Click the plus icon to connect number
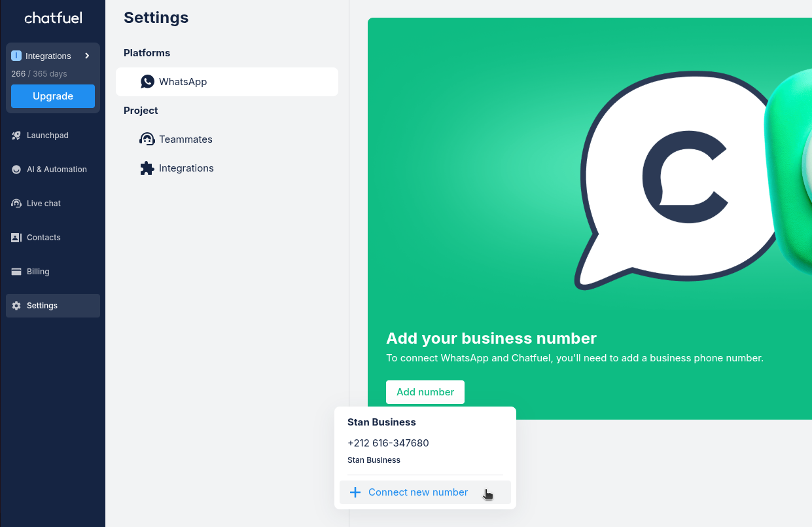812x527 pixels. pos(355,492)
